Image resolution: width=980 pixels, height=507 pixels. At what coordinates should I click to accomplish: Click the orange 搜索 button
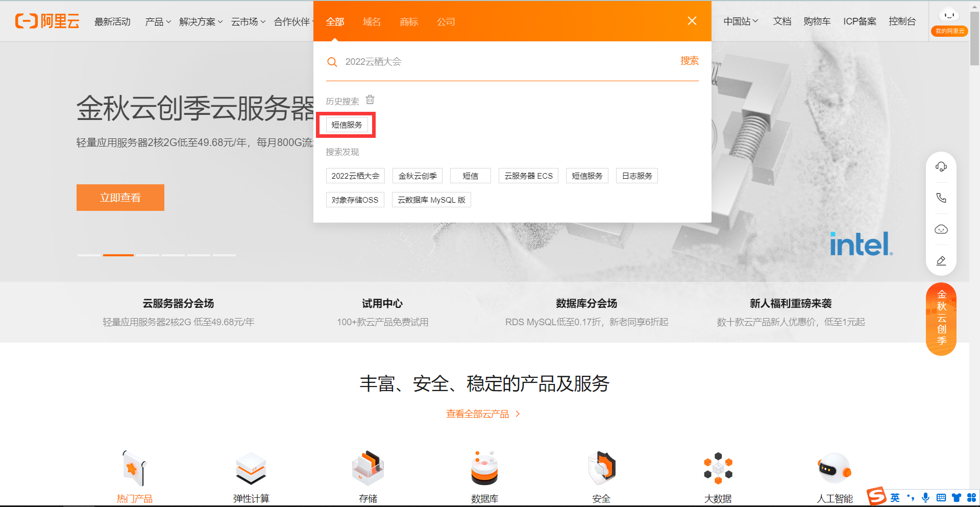click(689, 61)
